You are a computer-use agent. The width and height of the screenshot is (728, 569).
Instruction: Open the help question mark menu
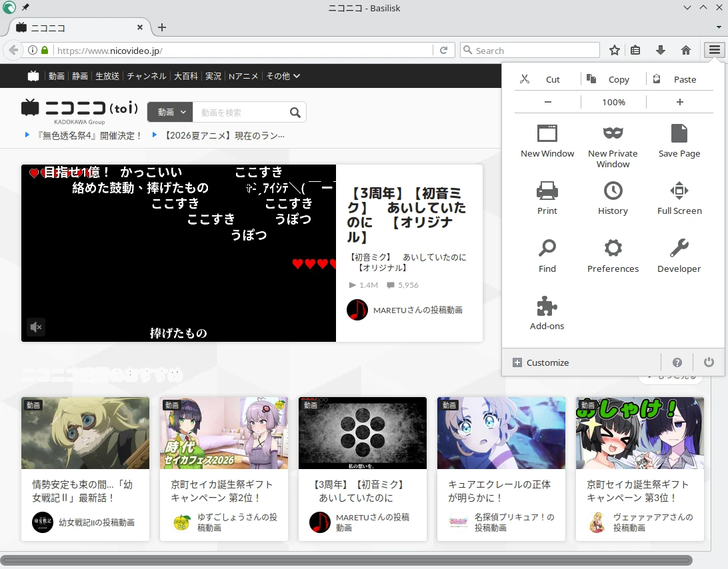pos(677,362)
